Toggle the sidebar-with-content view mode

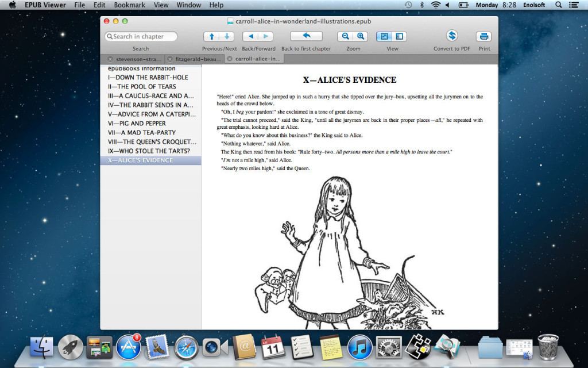[x=400, y=36]
